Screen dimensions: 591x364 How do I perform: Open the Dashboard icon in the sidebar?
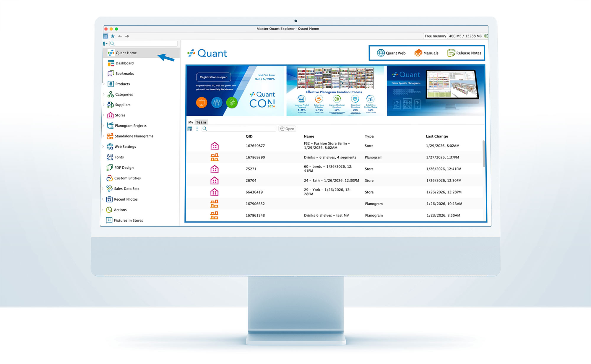point(111,63)
